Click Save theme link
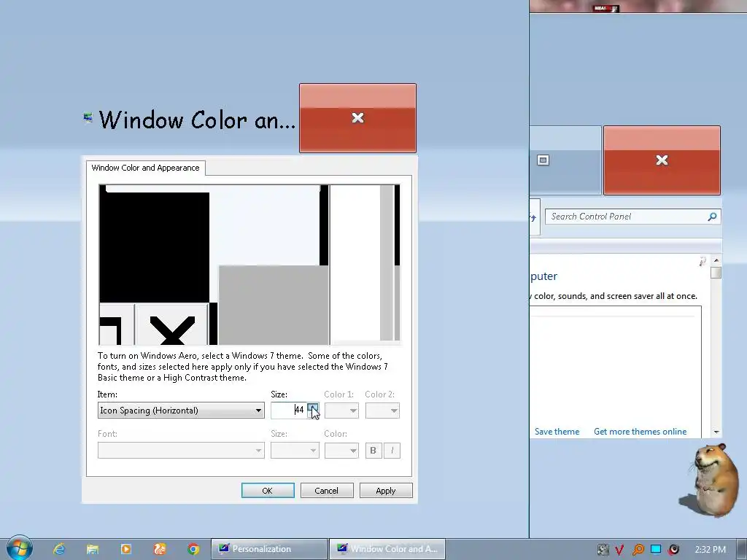This screenshot has height=560, width=747. [x=557, y=432]
